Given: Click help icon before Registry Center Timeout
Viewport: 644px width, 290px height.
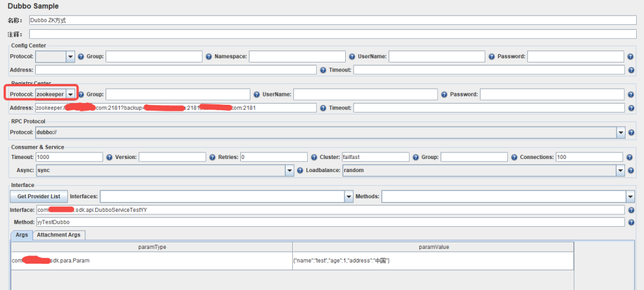Looking at the screenshot, I should pos(323,108).
